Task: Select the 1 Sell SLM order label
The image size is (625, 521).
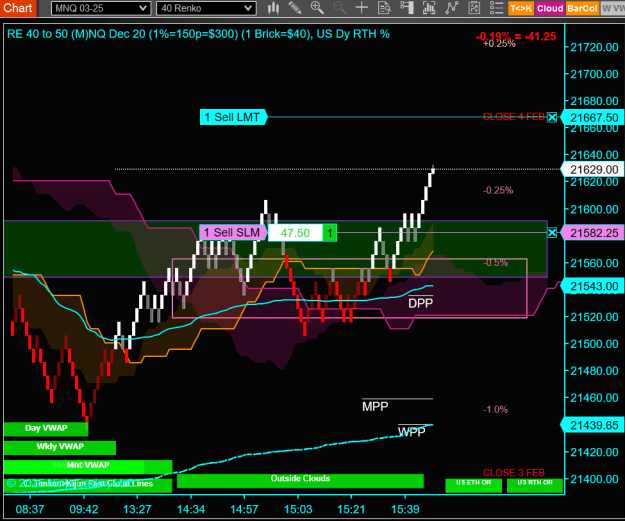Action: pyautogui.click(x=233, y=232)
